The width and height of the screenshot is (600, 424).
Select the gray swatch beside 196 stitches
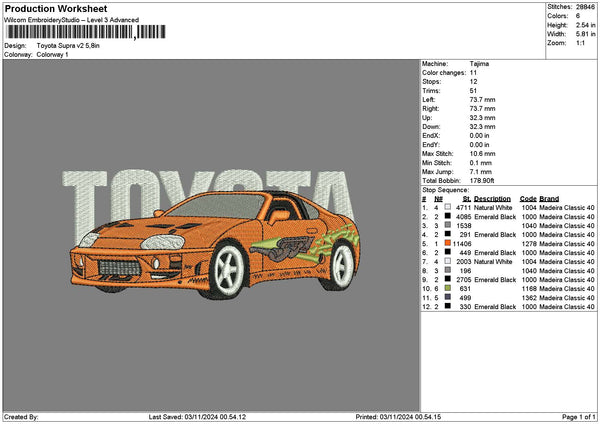click(447, 270)
